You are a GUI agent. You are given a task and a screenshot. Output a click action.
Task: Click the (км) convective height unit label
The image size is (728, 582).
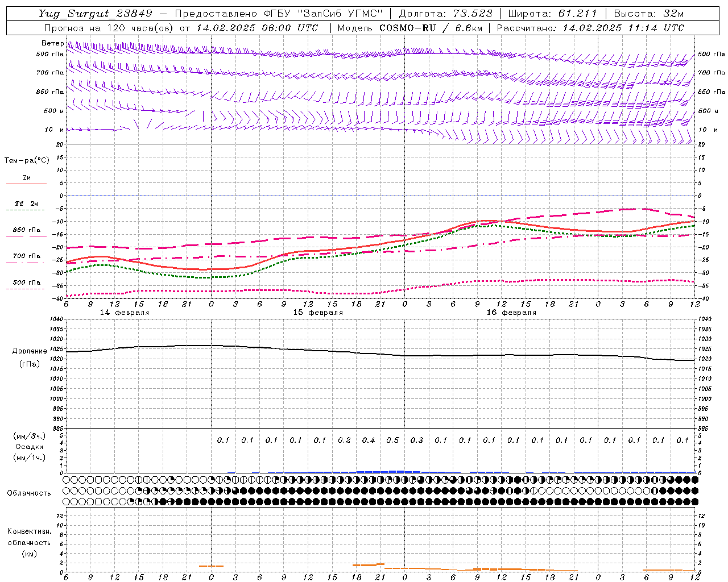point(29,554)
